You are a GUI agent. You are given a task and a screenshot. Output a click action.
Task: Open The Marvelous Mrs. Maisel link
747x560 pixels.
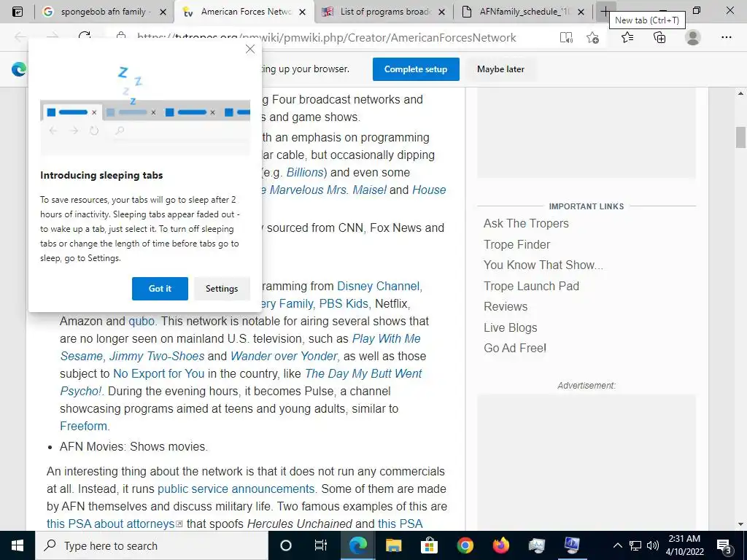[x=324, y=190]
